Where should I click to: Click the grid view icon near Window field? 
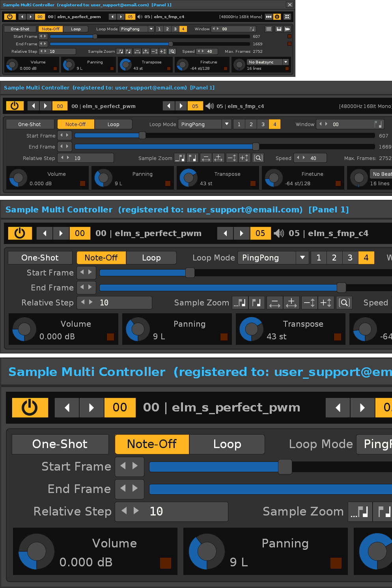click(x=269, y=29)
